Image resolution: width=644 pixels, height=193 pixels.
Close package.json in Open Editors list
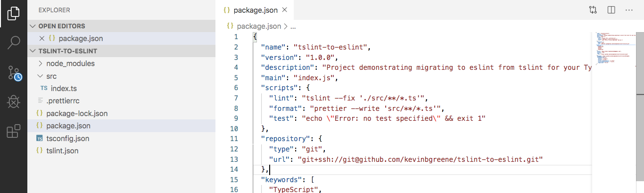coord(41,38)
